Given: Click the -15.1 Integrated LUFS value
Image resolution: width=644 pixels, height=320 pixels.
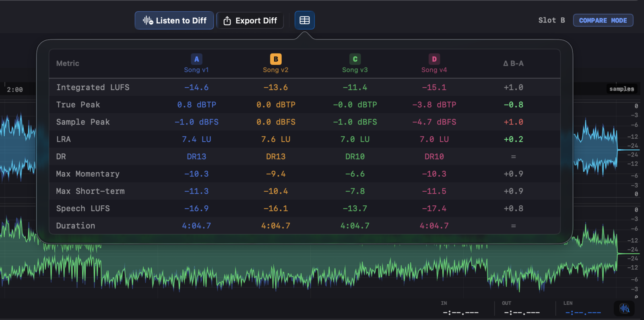Looking at the screenshot, I should click(x=434, y=87).
